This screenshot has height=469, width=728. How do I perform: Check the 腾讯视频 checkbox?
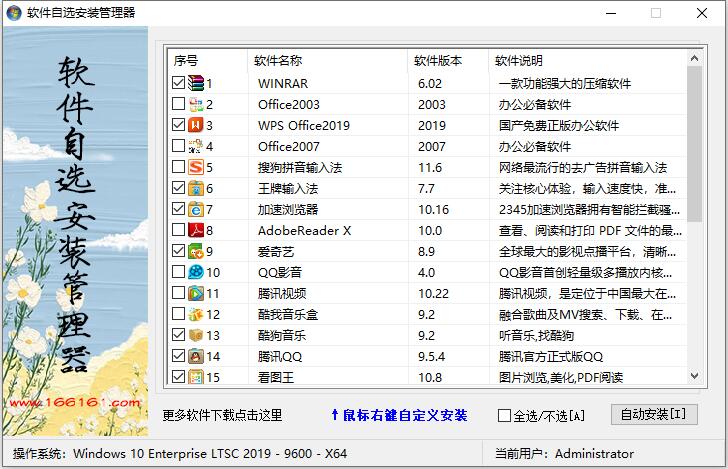tap(178, 293)
